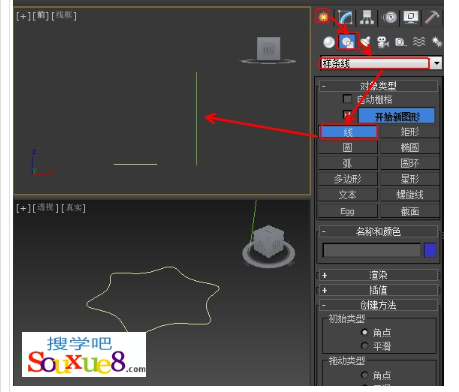Select the horizontal spline in front viewport

click(x=135, y=164)
